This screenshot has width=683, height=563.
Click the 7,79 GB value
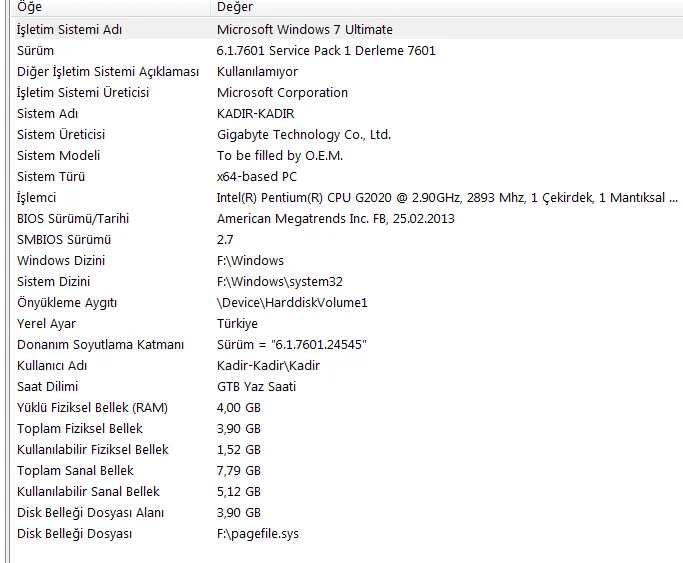pyautogui.click(x=239, y=470)
